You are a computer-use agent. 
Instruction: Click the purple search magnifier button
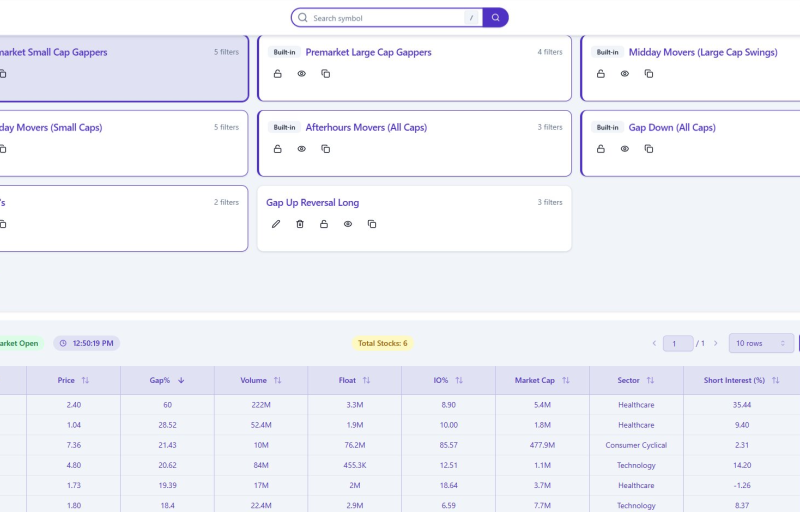point(495,18)
